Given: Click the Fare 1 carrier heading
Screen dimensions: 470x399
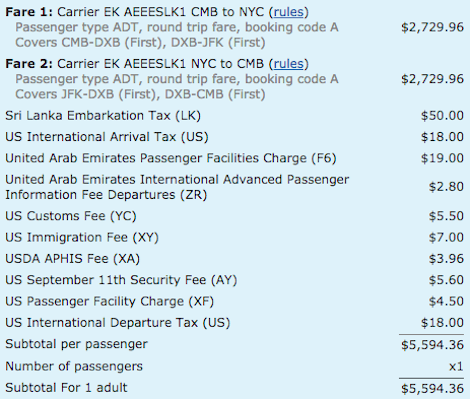Looking at the screenshot, I should click(157, 12).
